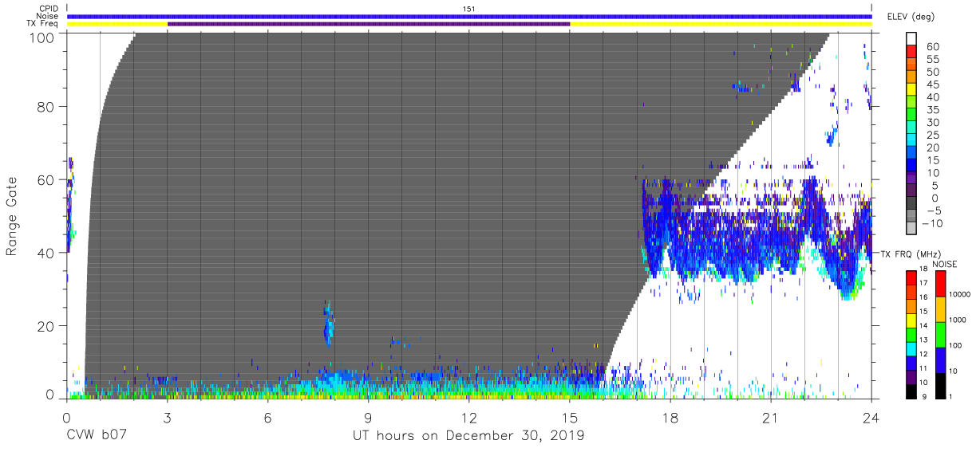Click the CPID value '151'
980x452 pixels.
point(469,8)
